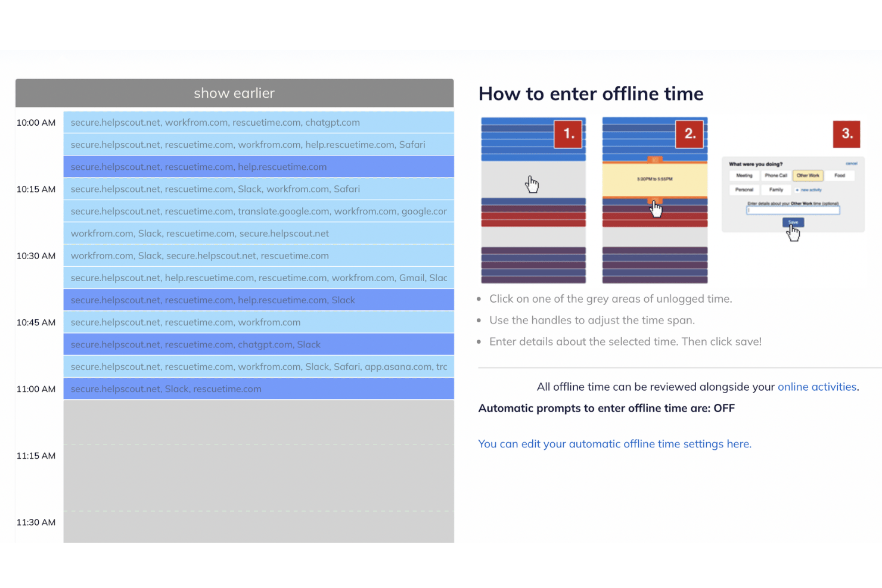Viewport: 882px width, 588px height.
Task: Click the 'How to enter offline time' heading
Action: pyautogui.click(x=591, y=94)
